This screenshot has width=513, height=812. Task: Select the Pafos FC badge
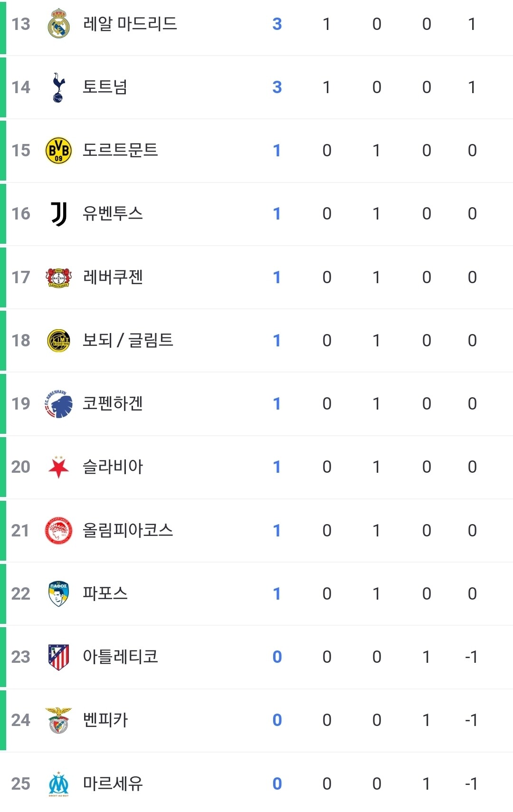[58, 593]
